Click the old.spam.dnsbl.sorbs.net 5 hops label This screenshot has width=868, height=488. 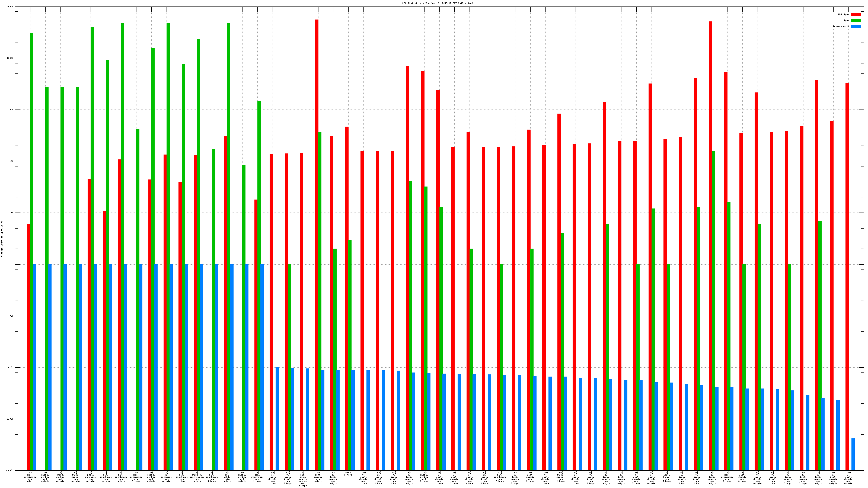pos(303,479)
